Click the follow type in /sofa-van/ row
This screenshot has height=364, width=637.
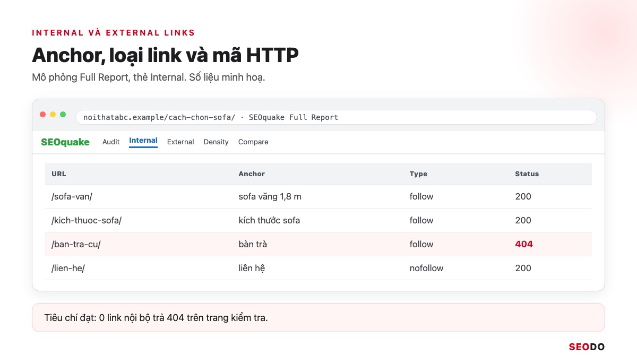421,196
